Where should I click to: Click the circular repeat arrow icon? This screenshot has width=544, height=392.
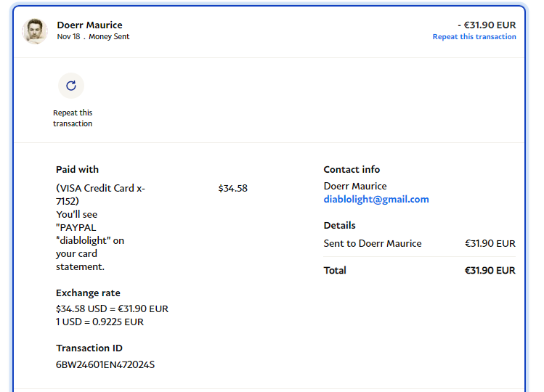click(71, 86)
